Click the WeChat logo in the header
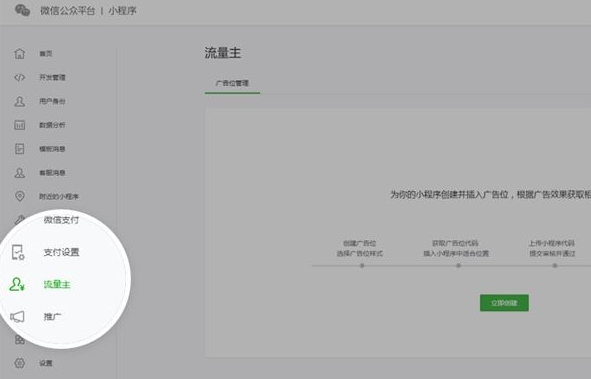This screenshot has width=591, height=379. (22, 10)
